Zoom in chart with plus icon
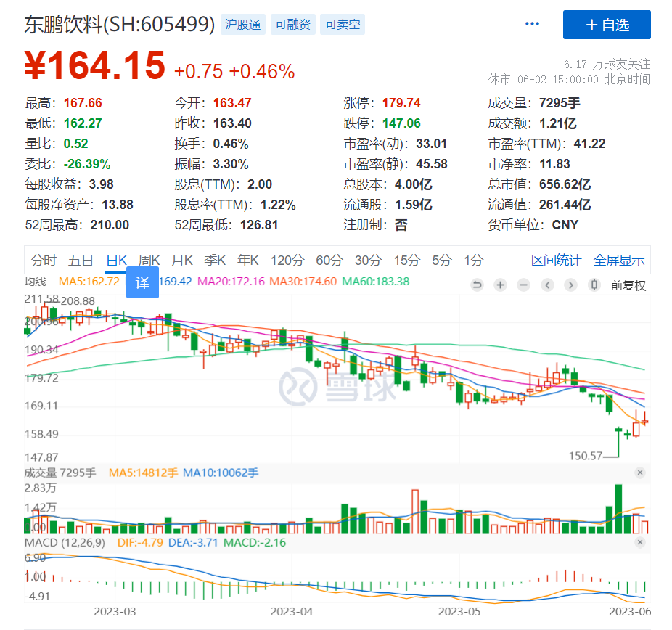Image resolution: width=672 pixels, height=630 pixels. click(500, 285)
